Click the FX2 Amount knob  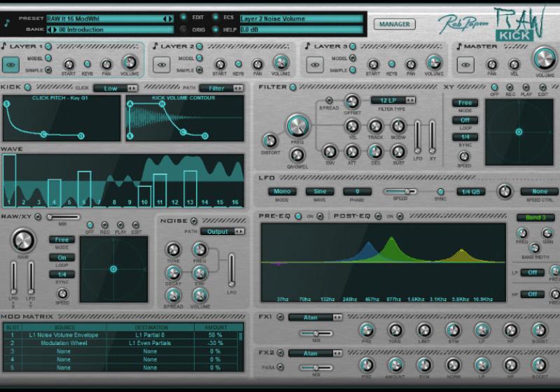tap(395, 365)
